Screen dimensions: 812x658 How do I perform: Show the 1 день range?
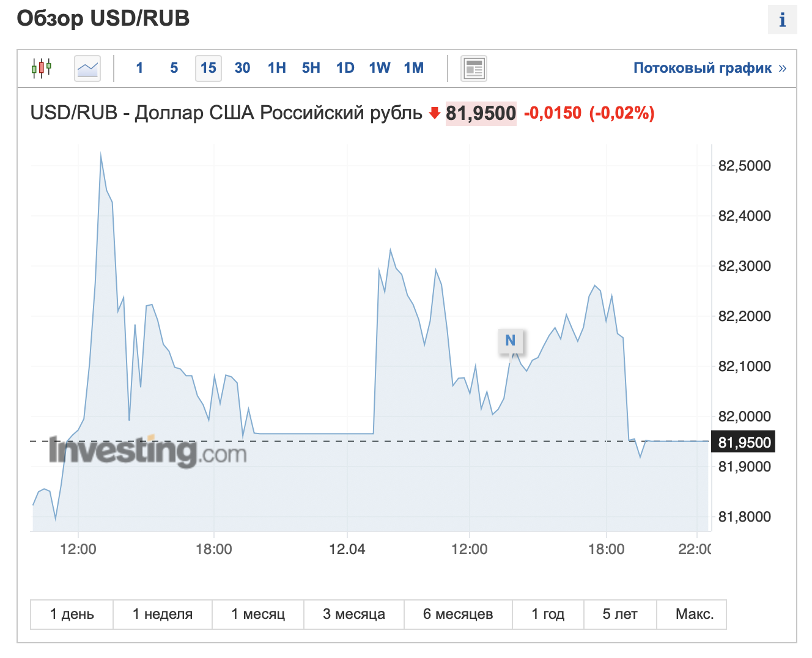click(x=72, y=614)
